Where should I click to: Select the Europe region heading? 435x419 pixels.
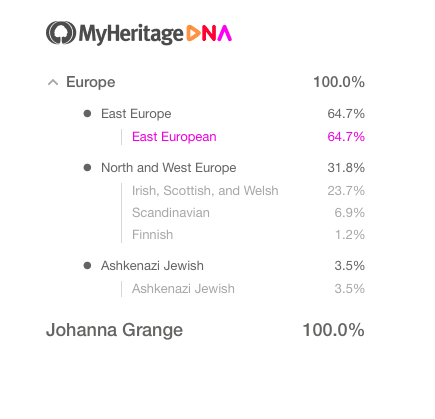click(91, 82)
